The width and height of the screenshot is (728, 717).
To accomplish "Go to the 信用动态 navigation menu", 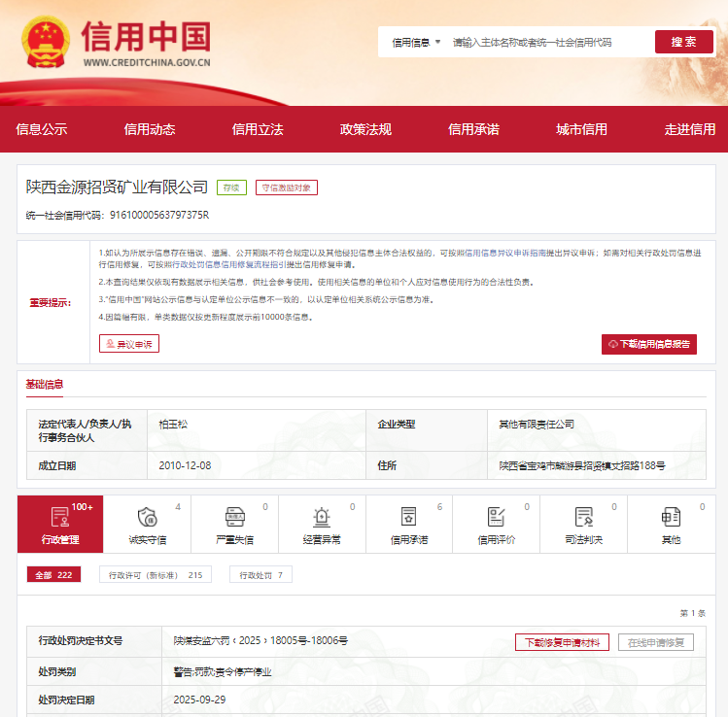I will pos(150,129).
